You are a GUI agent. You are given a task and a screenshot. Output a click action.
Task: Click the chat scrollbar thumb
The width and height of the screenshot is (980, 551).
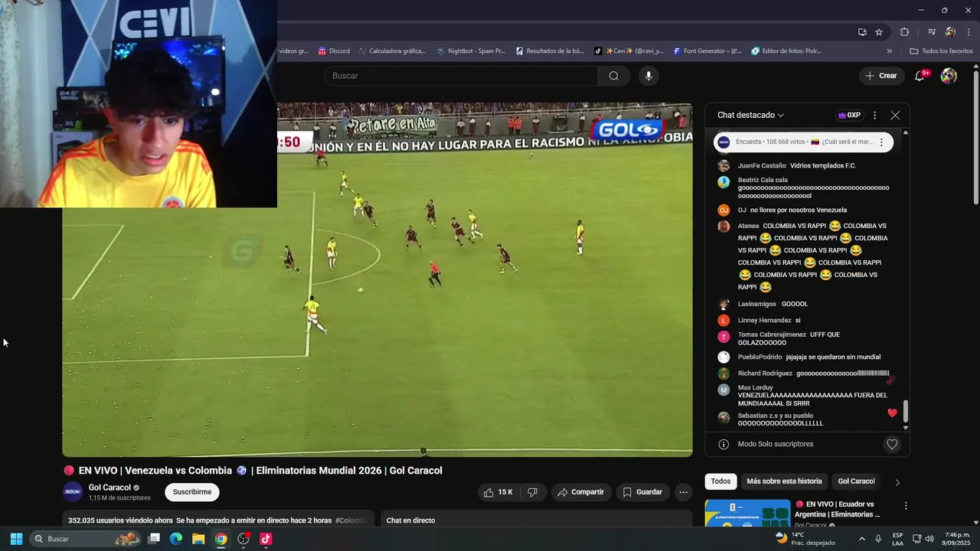coord(906,411)
